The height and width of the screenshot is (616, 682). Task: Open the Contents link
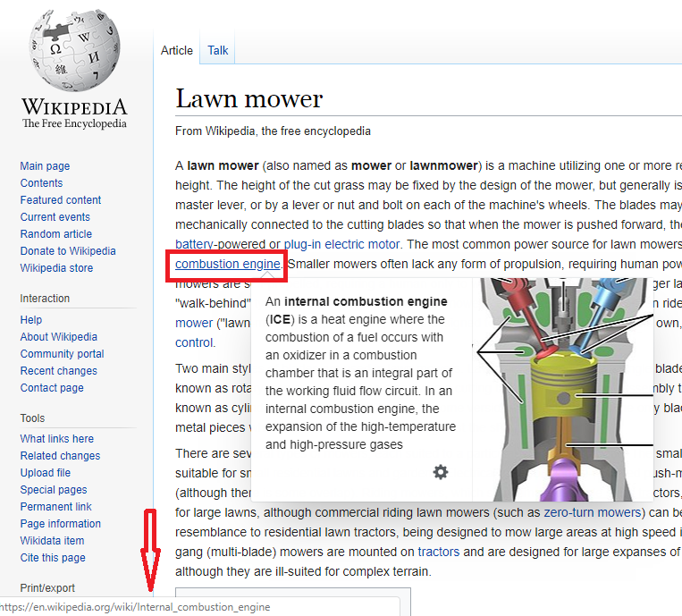[x=41, y=183]
